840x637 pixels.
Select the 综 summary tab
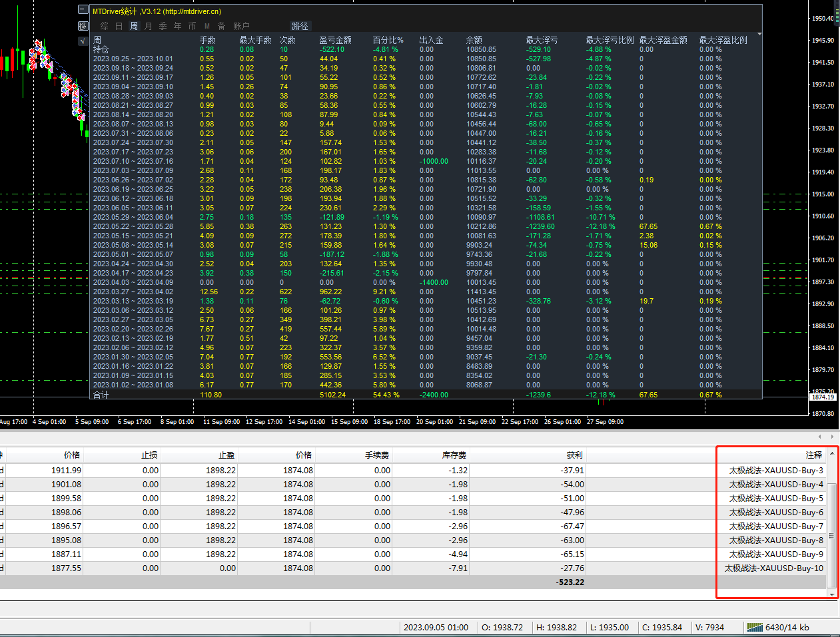pyautogui.click(x=105, y=26)
